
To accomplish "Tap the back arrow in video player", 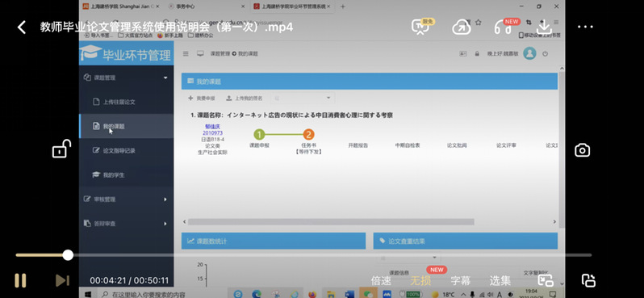I will (22, 27).
